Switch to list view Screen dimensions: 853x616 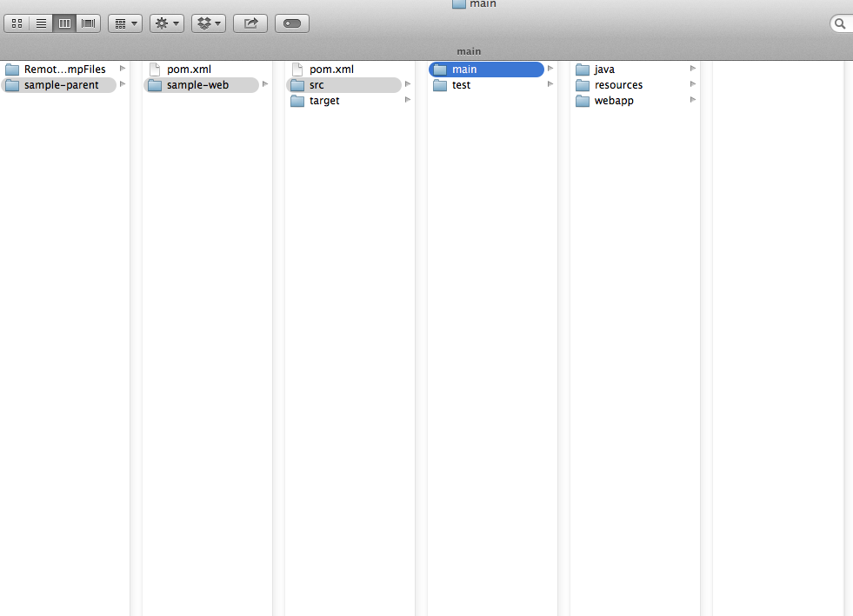(x=41, y=23)
